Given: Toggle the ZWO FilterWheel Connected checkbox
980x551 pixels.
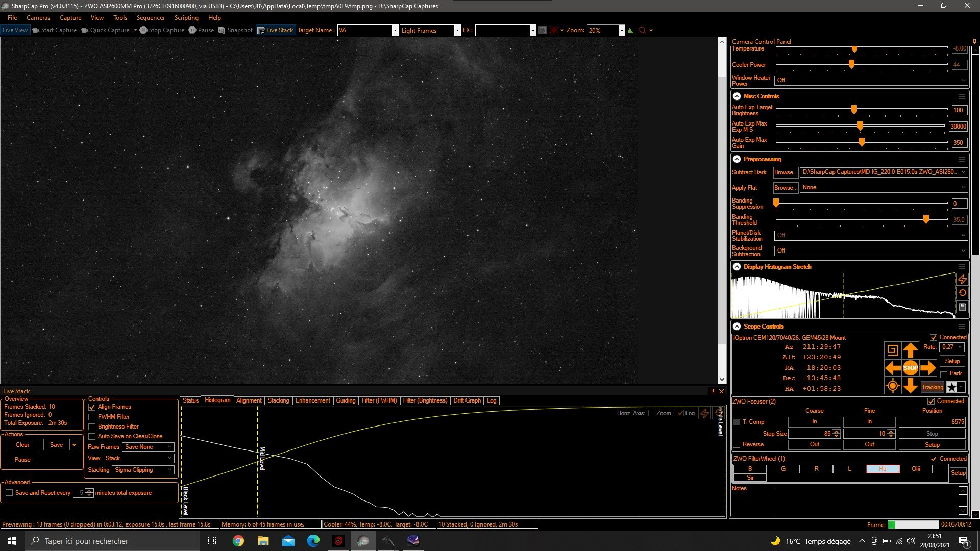Looking at the screenshot, I should 934,459.
